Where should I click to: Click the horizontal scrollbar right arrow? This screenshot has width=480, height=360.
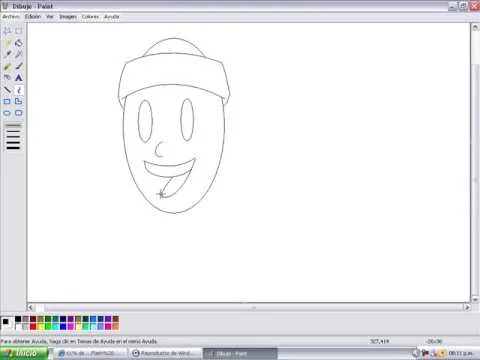[467, 307]
